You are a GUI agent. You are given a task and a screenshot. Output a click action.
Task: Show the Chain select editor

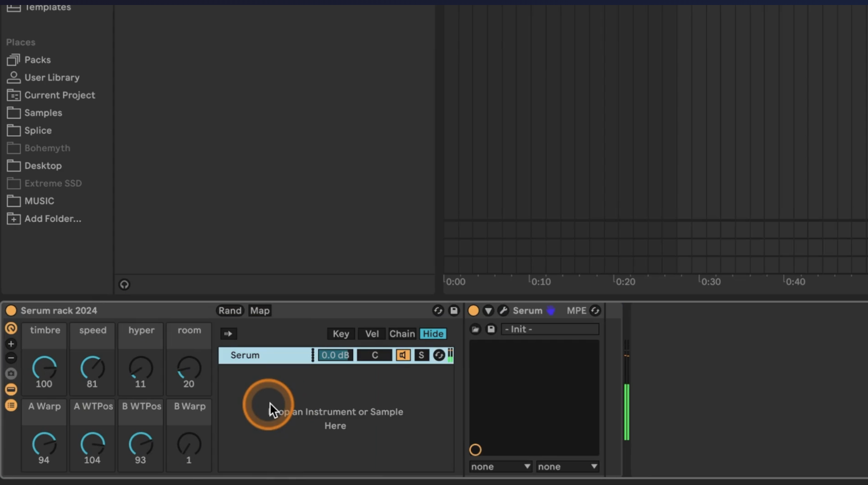click(x=402, y=334)
